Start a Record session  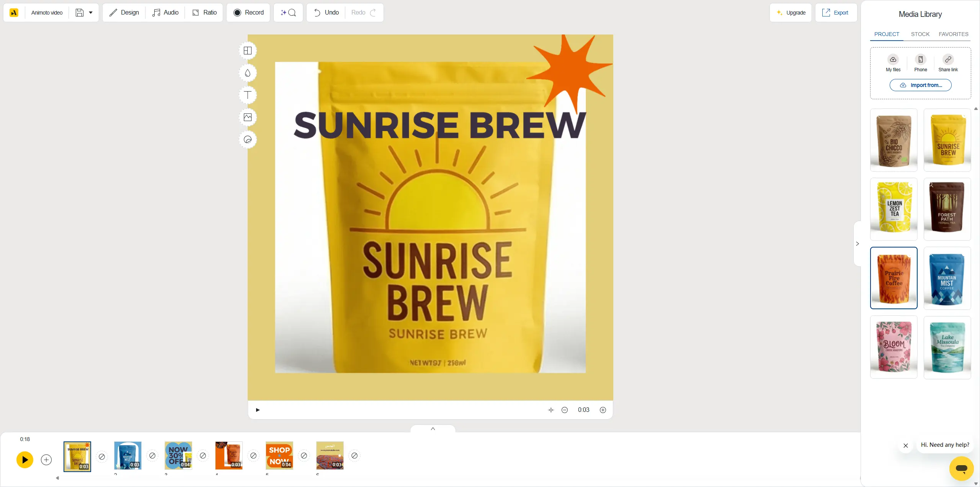(248, 13)
